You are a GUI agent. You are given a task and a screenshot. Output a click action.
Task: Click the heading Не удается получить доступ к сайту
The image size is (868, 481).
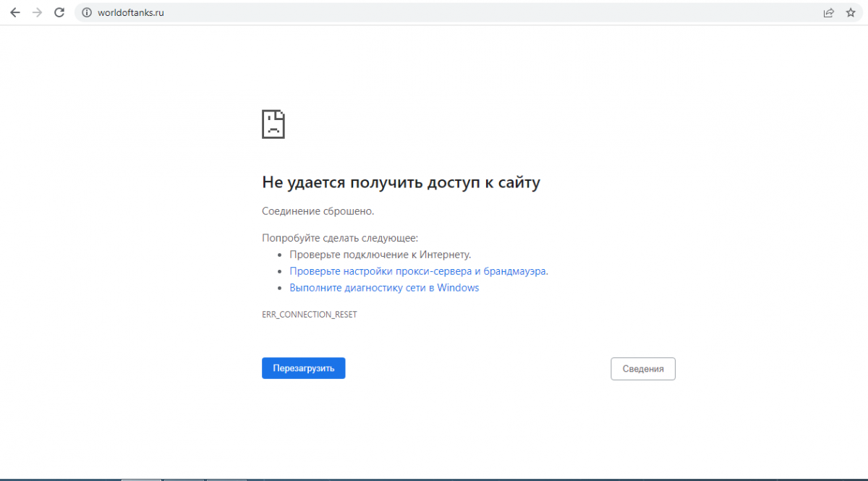pos(401,182)
